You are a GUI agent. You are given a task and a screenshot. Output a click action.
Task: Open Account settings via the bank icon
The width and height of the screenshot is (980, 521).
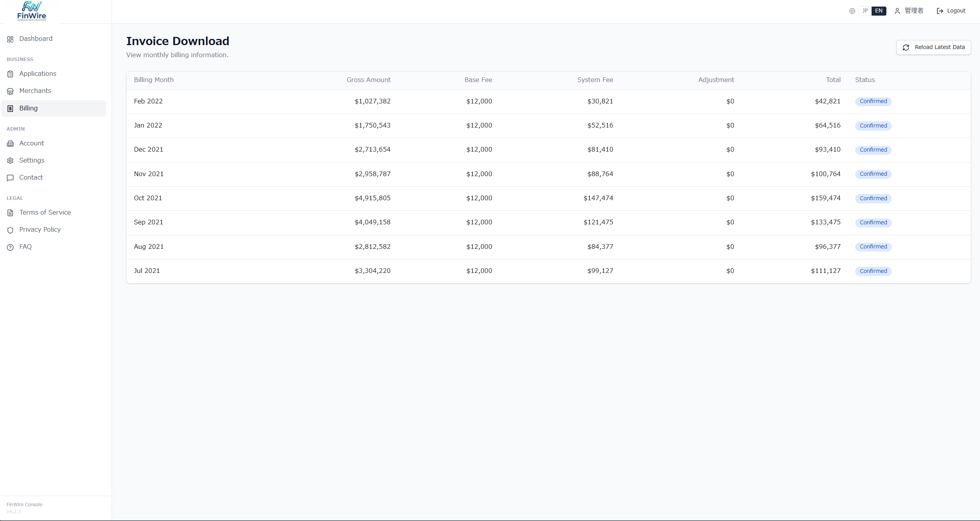tap(10, 143)
